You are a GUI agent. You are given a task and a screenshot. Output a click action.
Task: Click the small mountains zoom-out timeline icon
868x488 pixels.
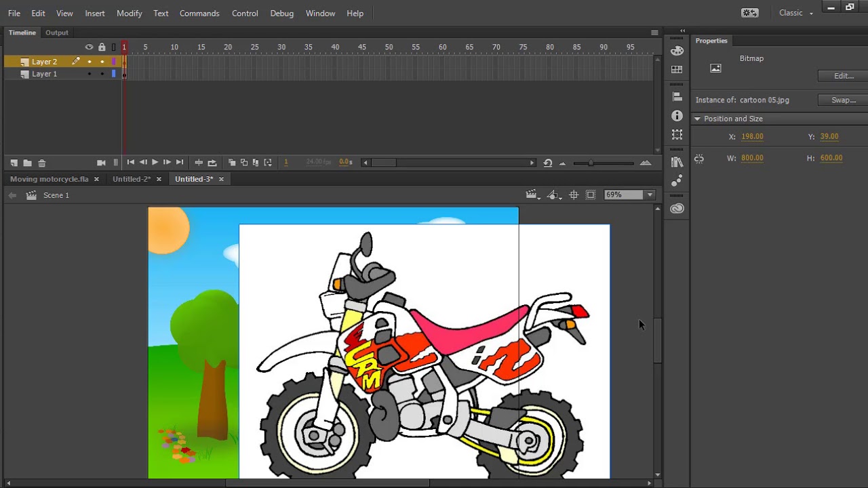click(562, 163)
